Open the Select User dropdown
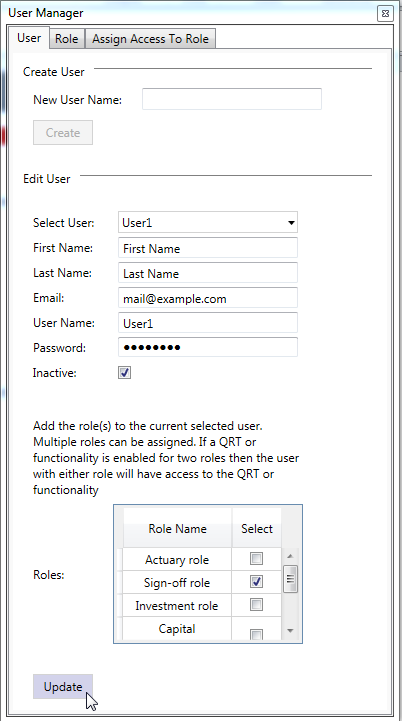Image resolution: width=402 pixels, height=721 pixels. pyautogui.click(x=208, y=223)
